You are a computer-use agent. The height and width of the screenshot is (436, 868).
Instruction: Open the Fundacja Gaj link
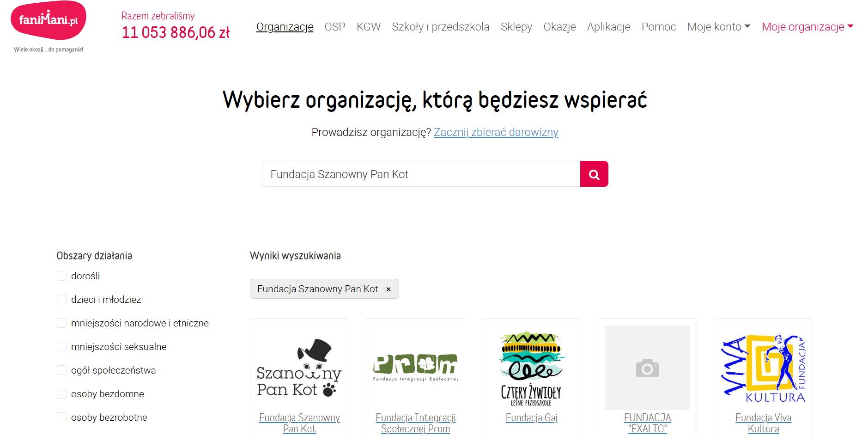point(531,418)
